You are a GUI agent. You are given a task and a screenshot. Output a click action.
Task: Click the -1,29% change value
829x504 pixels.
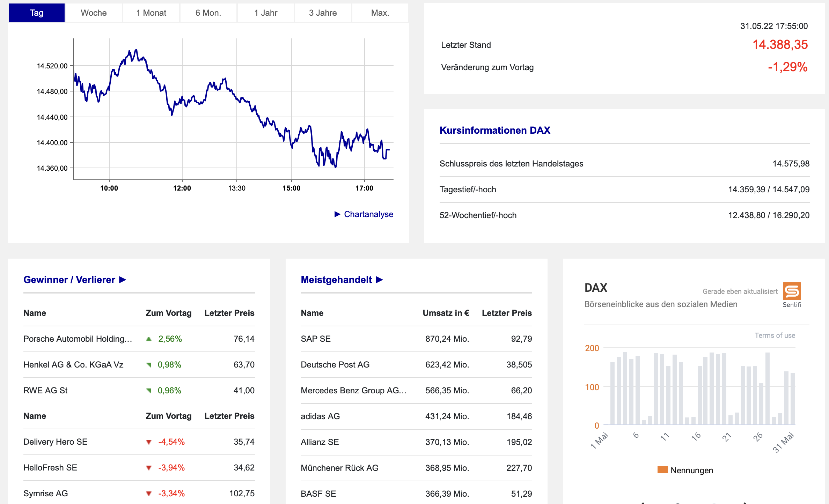pyautogui.click(x=787, y=67)
